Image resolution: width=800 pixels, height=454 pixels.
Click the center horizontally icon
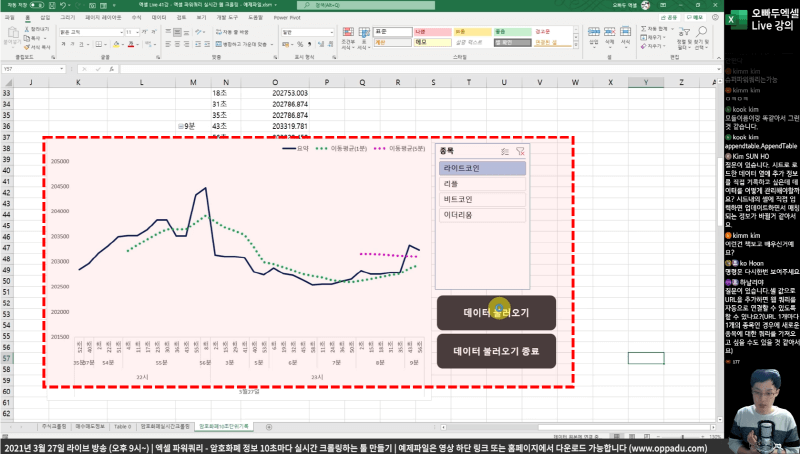point(178,44)
